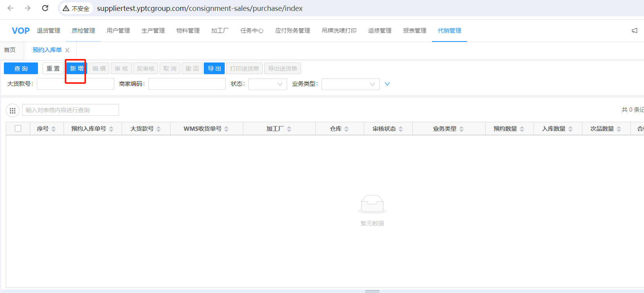
Task: Click the 大货款号 input field
Action: click(x=76, y=84)
